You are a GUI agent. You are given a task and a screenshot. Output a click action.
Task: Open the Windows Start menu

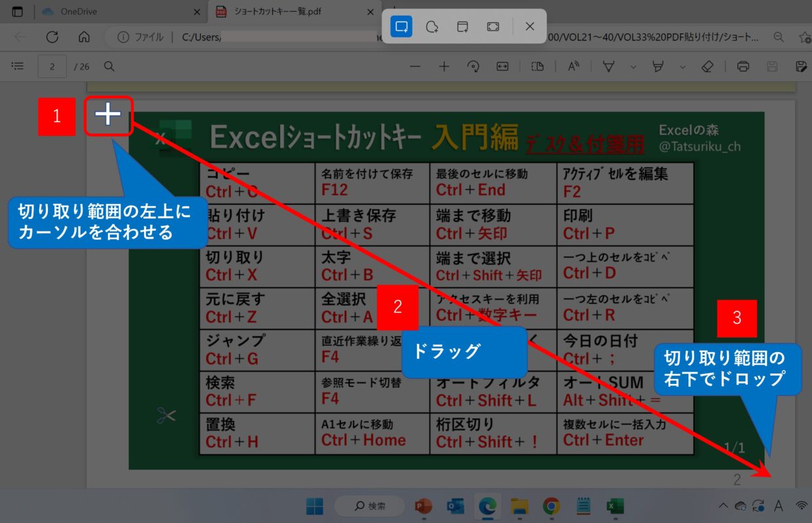[x=314, y=506]
